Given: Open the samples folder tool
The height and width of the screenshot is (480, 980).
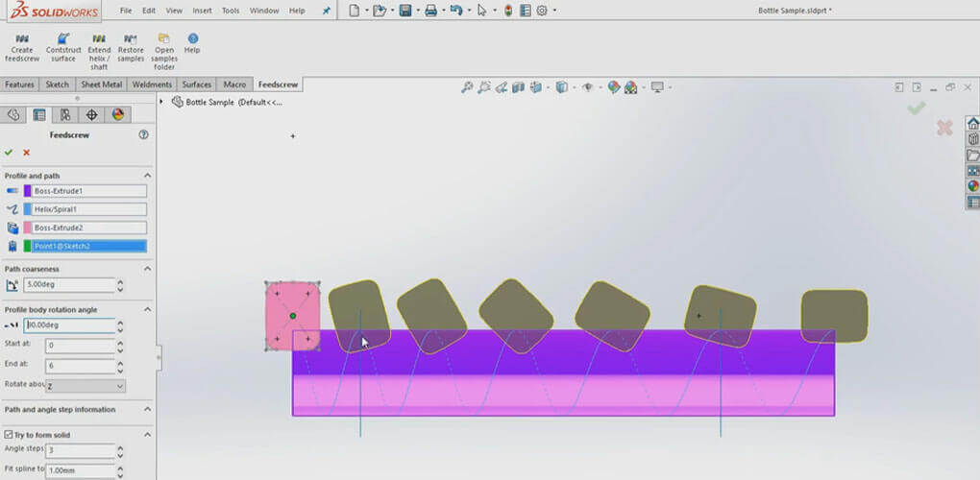Looking at the screenshot, I should [163, 52].
